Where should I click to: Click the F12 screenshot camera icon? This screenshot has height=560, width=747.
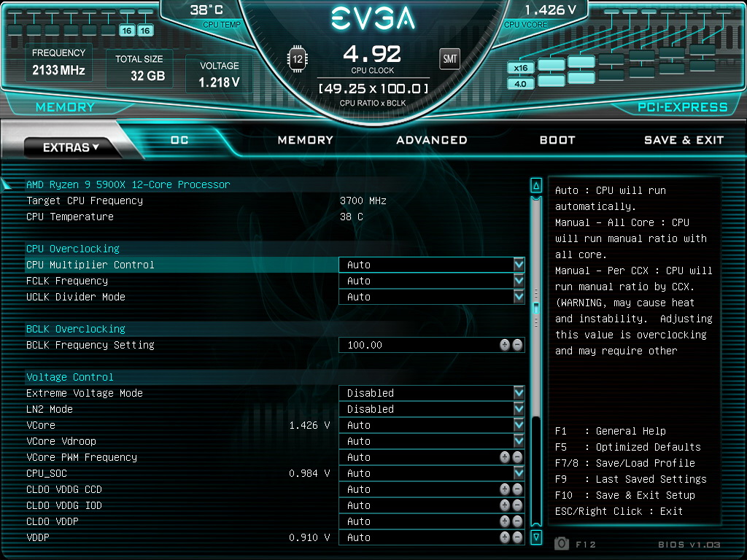562,543
